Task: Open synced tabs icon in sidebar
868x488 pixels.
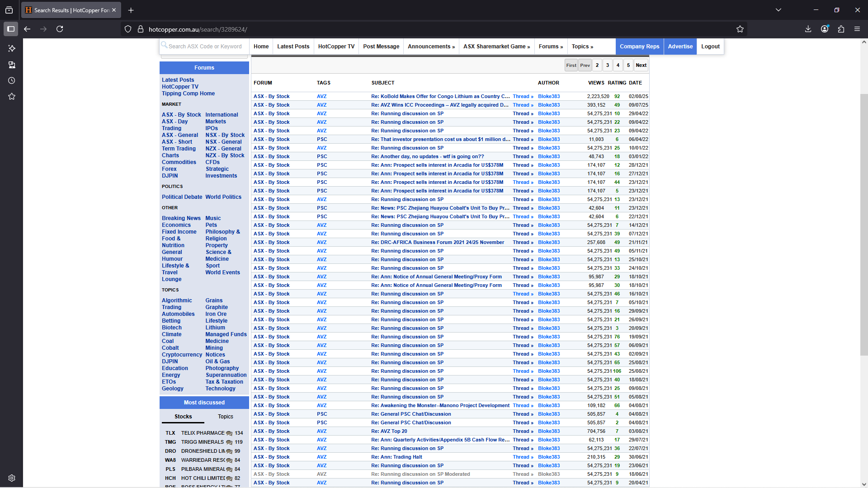Action: coord(12,65)
